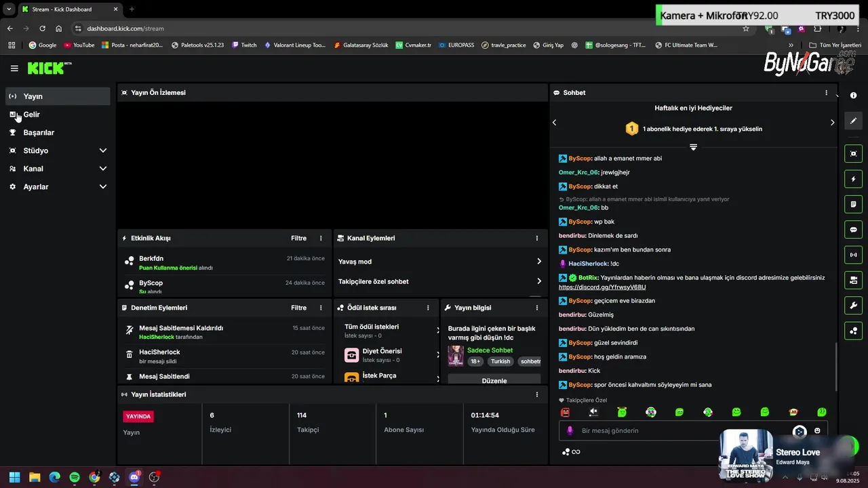Open Sohbet panel three-dot menu
This screenshot has height=488, width=868.
826,93
